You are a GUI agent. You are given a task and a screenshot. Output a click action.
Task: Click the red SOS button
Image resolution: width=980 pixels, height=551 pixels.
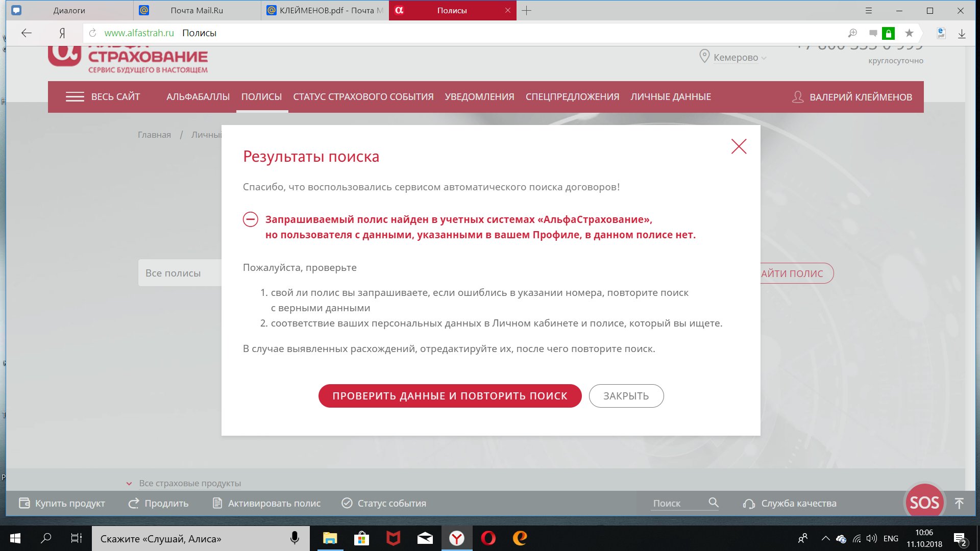(x=924, y=503)
